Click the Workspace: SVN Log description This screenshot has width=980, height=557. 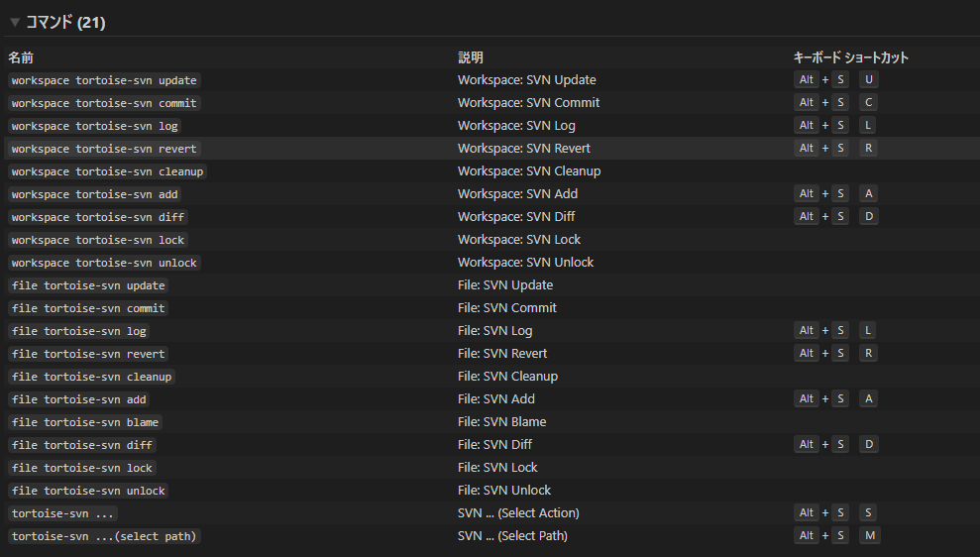pos(515,126)
